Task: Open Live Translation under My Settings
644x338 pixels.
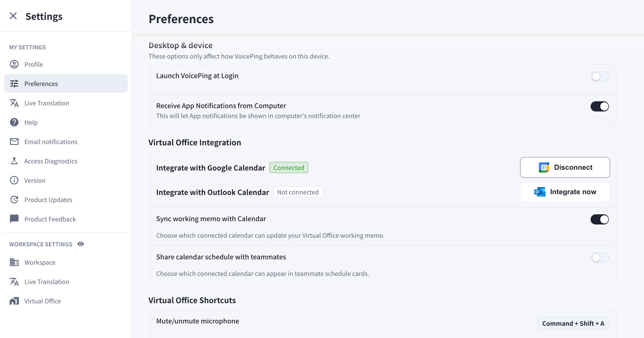Action: (x=66, y=103)
